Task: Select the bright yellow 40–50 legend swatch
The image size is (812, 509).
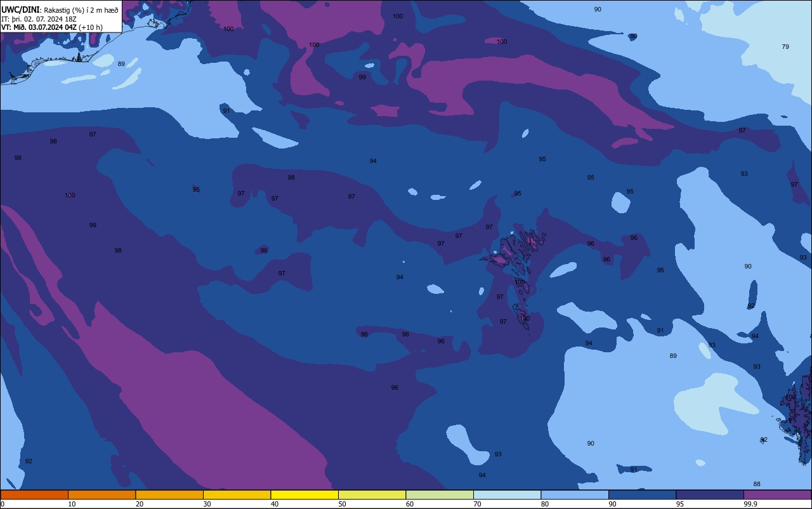Action: pyautogui.click(x=304, y=494)
